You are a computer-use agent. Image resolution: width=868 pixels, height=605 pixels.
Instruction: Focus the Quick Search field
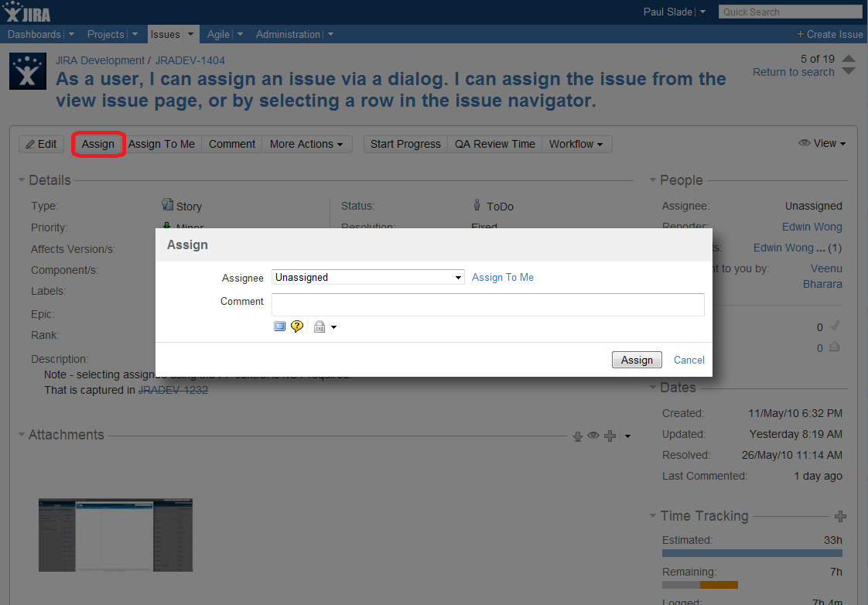pyautogui.click(x=791, y=12)
